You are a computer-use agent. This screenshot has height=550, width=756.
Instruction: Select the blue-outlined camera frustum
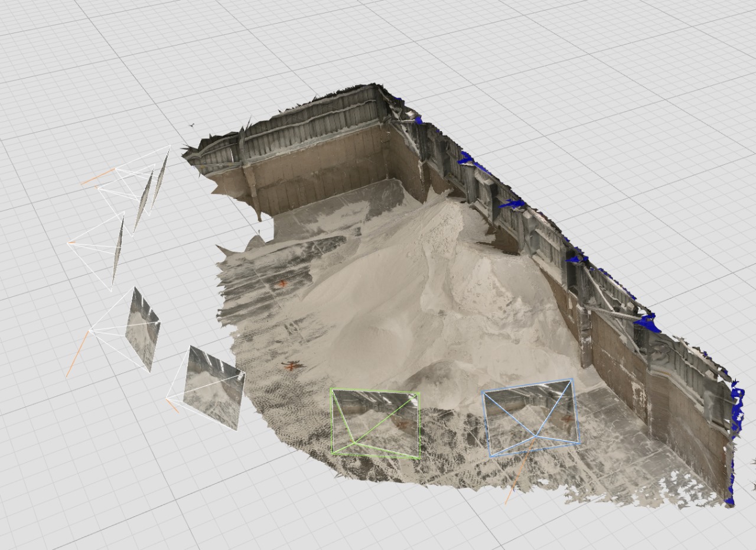[530, 418]
